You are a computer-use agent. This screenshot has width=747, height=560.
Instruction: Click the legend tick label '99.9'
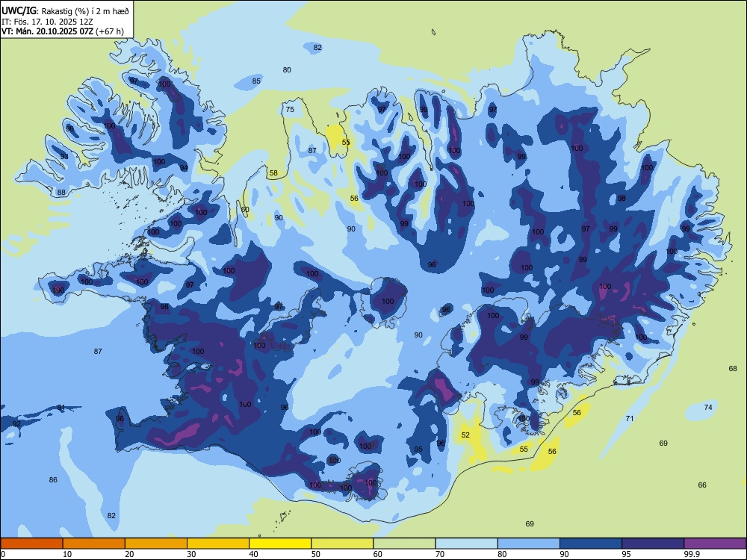[x=692, y=554]
